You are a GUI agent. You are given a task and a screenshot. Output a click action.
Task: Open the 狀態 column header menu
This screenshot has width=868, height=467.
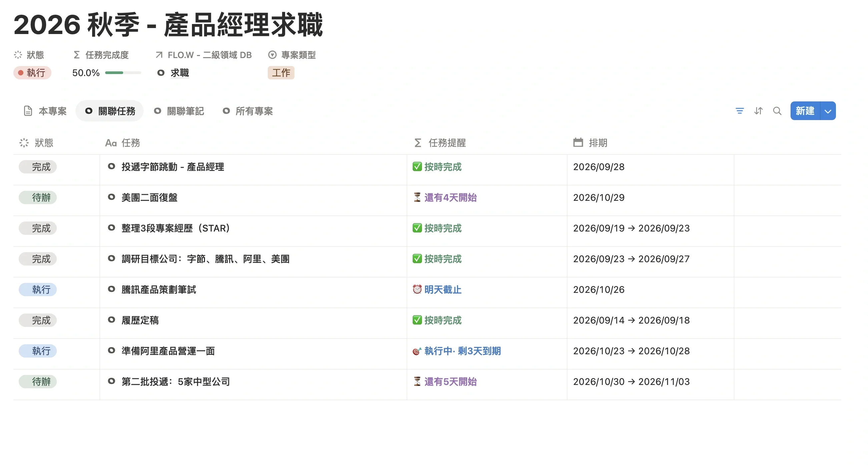pos(36,143)
